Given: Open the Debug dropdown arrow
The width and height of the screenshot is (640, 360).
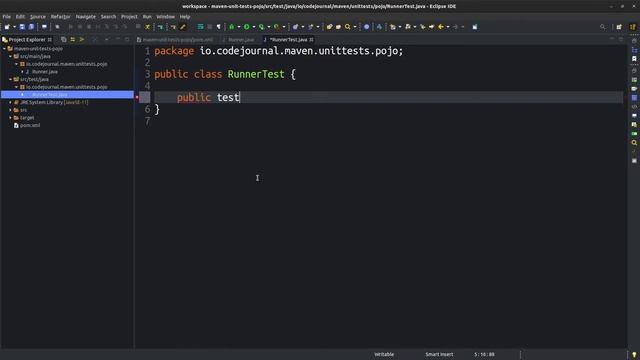Looking at the screenshot, I should coord(238,27).
